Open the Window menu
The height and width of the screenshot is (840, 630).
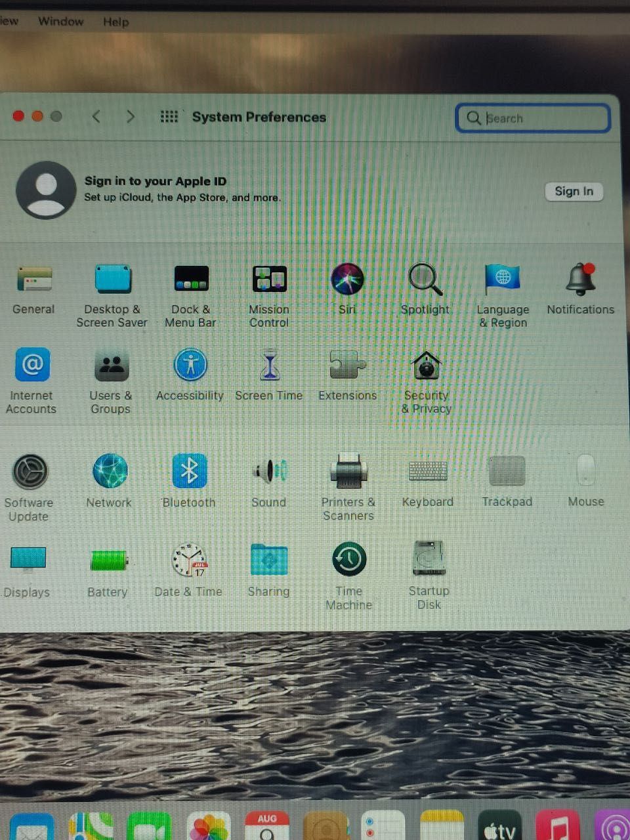click(x=60, y=21)
